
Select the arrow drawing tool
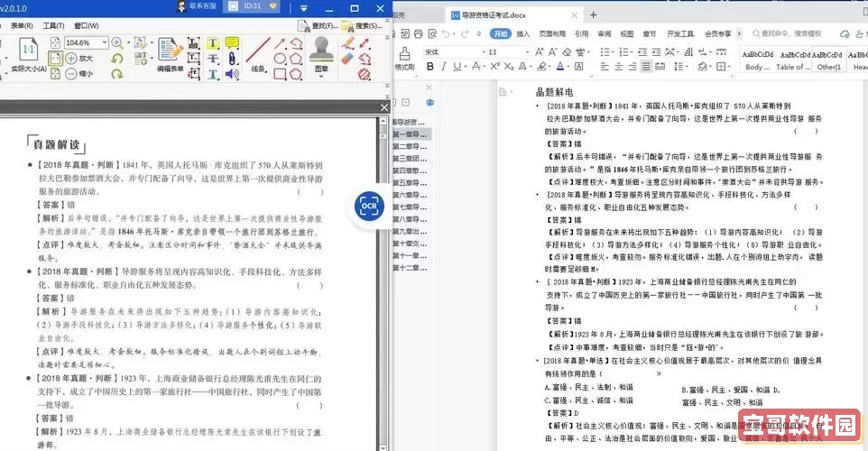(280, 43)
